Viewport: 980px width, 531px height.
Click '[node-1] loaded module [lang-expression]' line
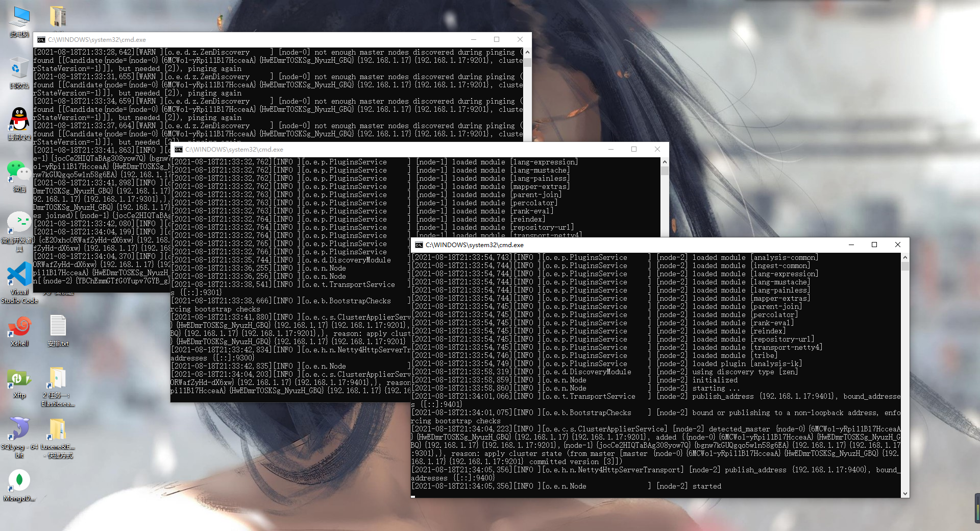[x=375, y=162]
